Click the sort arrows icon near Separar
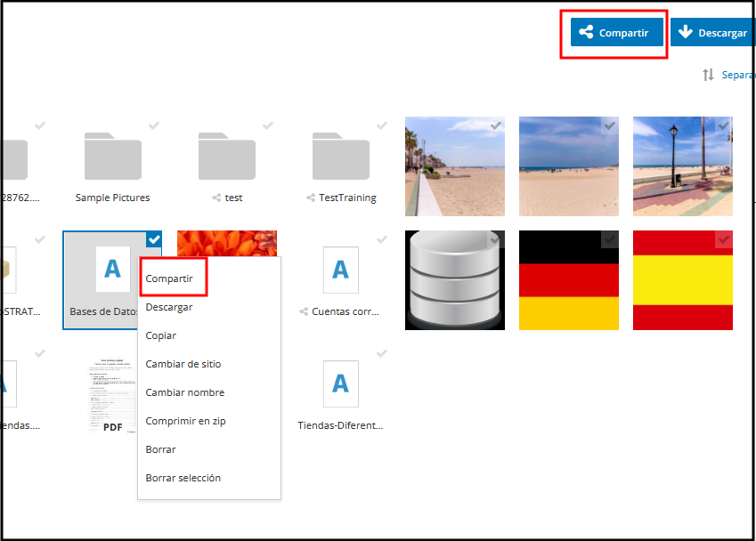Screen dimensions: 756x541 708,76
